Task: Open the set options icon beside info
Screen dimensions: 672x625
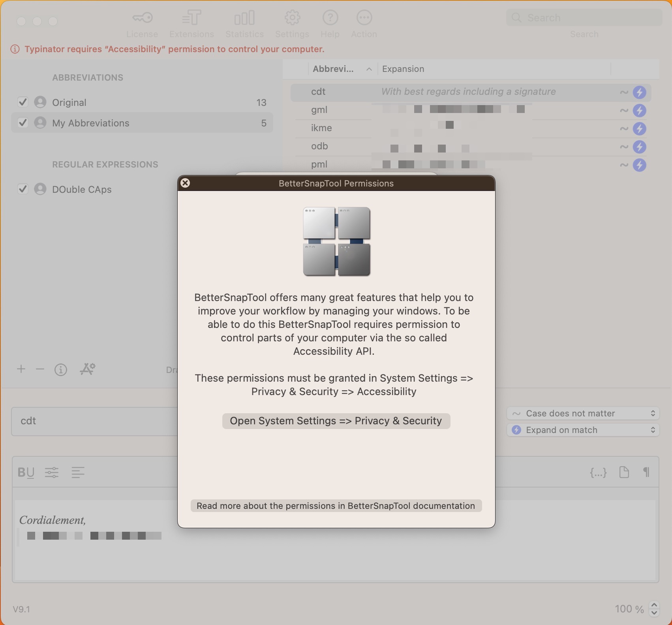Action: [x=88, y=369]
